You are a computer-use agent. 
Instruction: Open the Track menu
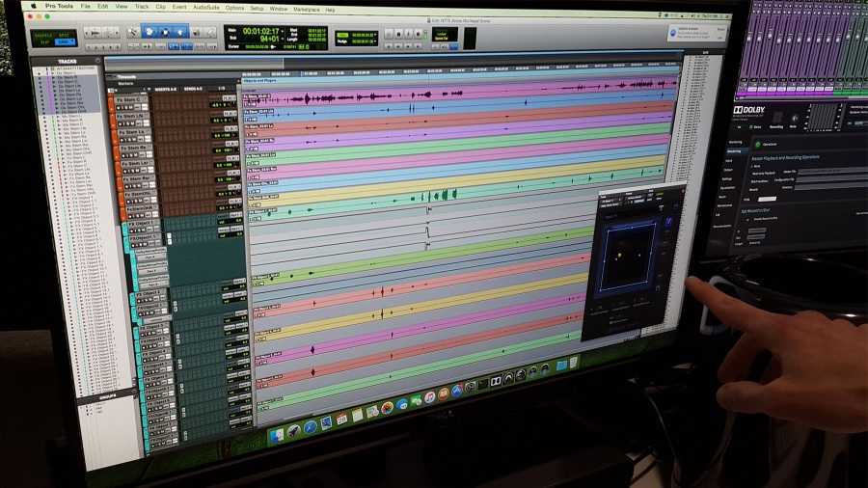(x=142, y=7)
